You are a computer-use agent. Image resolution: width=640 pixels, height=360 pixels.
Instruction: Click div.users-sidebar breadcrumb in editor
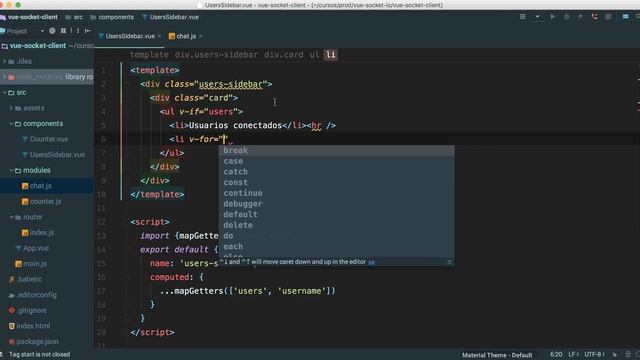(216, 55)
